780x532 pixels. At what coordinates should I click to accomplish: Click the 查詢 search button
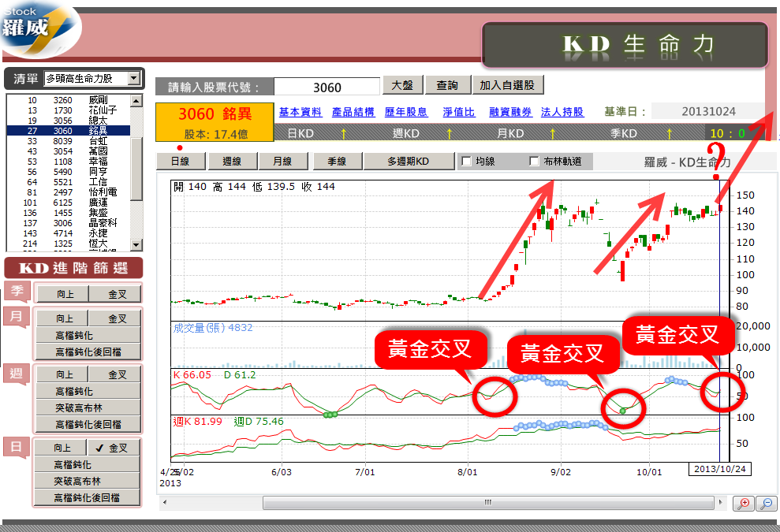447,85
